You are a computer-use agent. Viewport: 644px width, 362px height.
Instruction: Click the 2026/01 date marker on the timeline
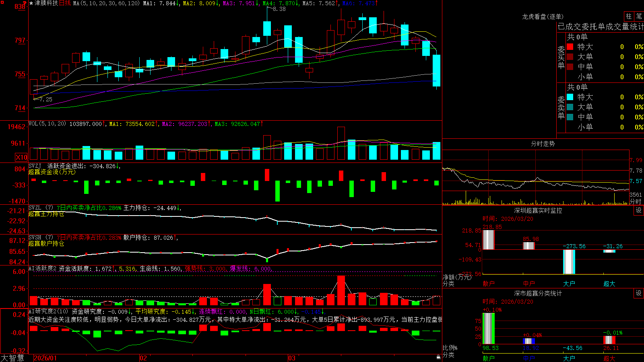(x=45, y=358)
